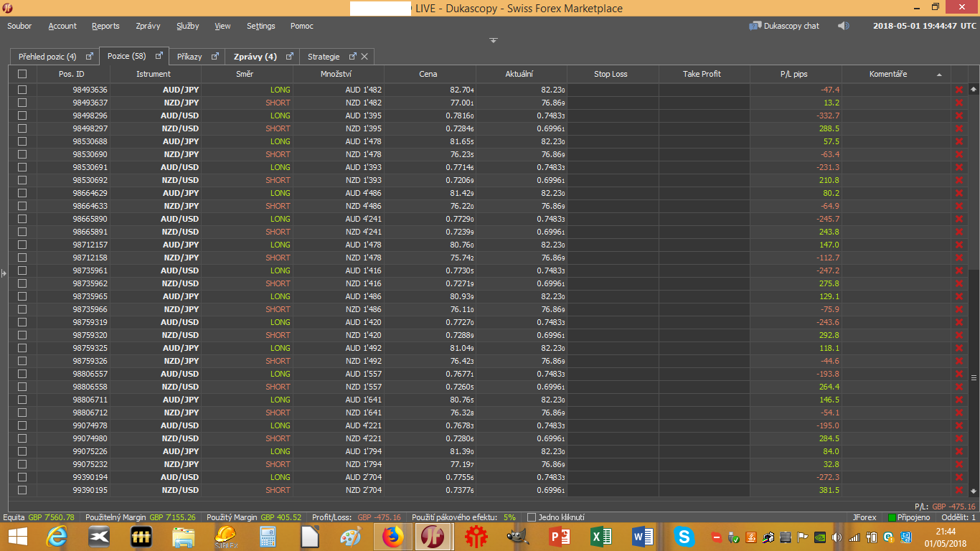Viewport: 980px width, 551px height.
Task: Tick checkbox for position 98664629
Action: pyautogui.click(x=22, y=193)
